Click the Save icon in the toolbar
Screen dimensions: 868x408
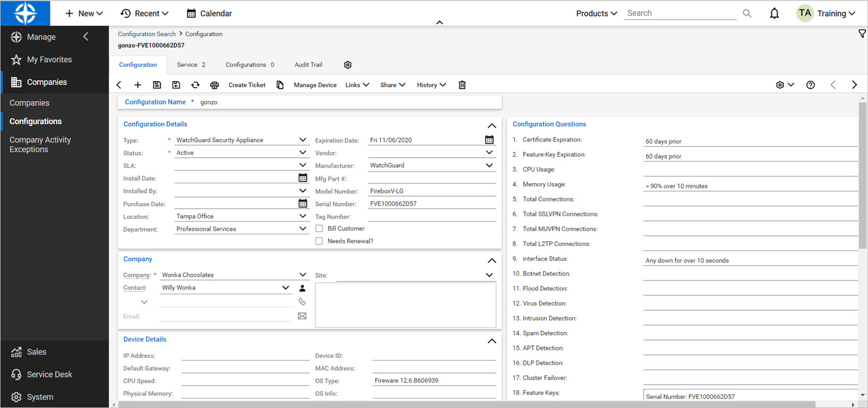pyautogui.click(x=157, y=85)
